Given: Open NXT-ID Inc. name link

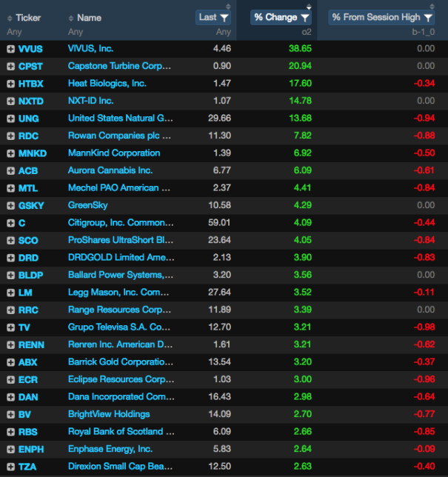Looking at the screenshot, I should (x=90, y=101).
